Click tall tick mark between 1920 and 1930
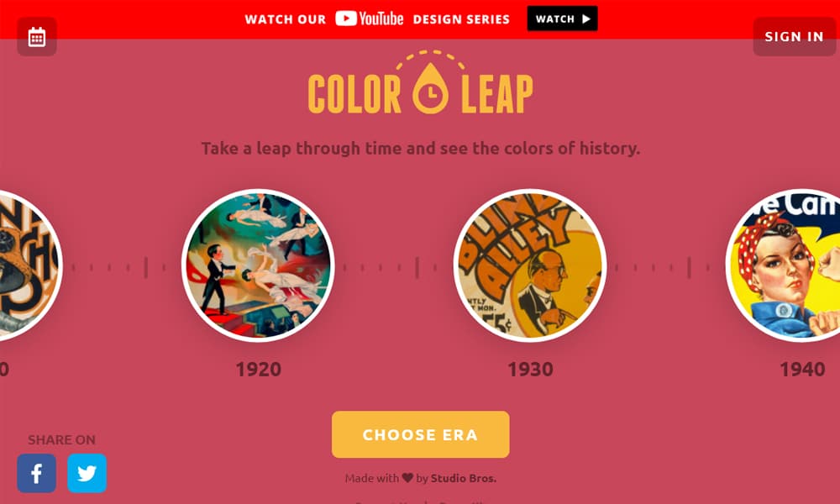 point(417,267)
